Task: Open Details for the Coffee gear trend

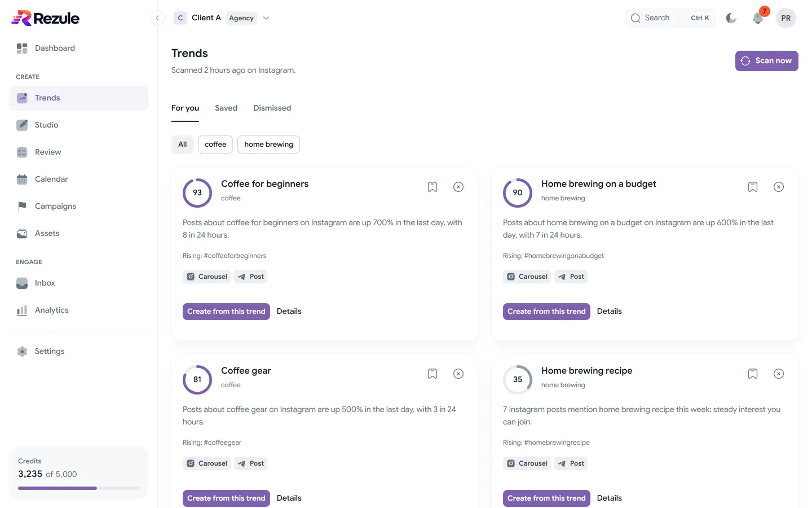Action: click(x=289, y=498)
